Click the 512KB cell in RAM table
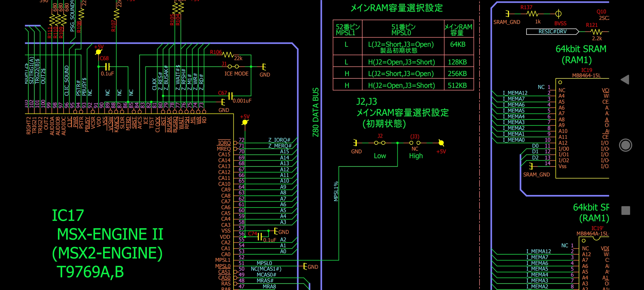 coord(457,85)
